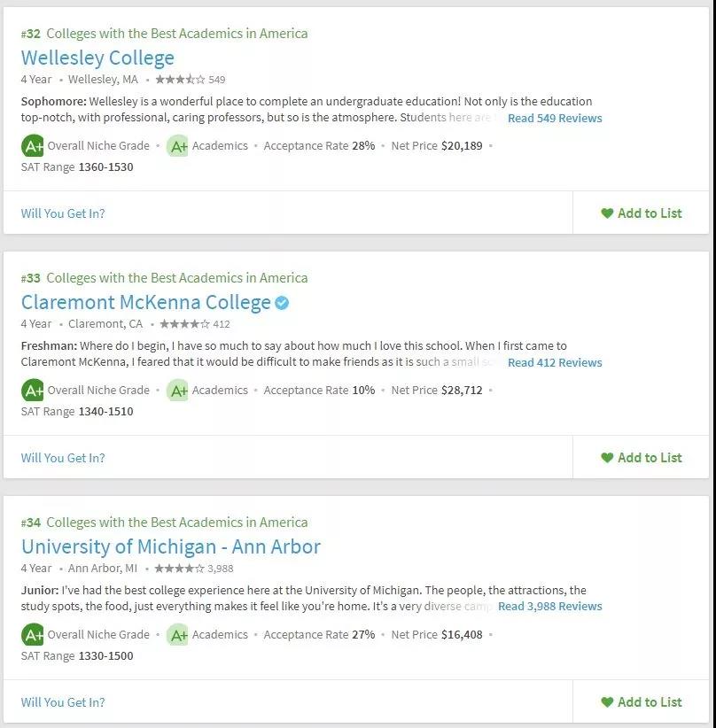This screenshot has width=716, height=728.
Task: Click the Wellesley College Academics A+ badge
Action: coord(177,146)
